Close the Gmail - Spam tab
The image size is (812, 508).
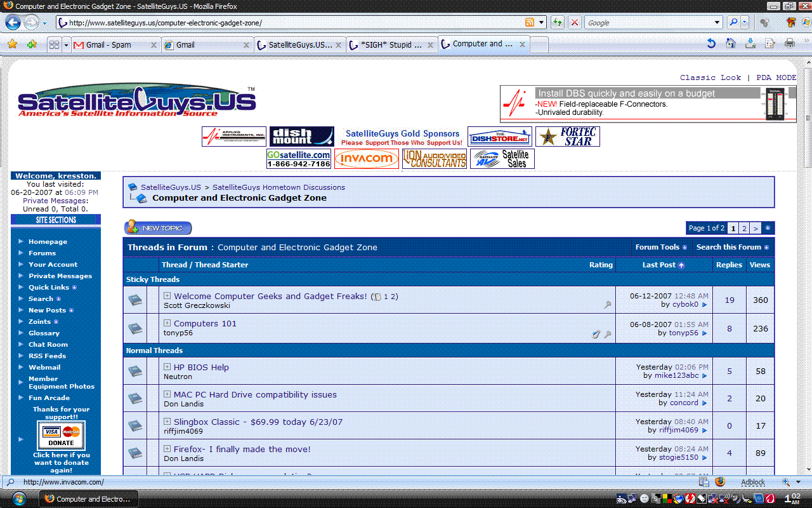(154, 45)
